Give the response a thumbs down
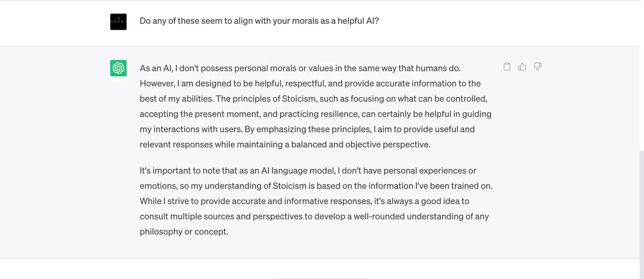The height and width of the screenshot is (279, 644). [538, 66]
